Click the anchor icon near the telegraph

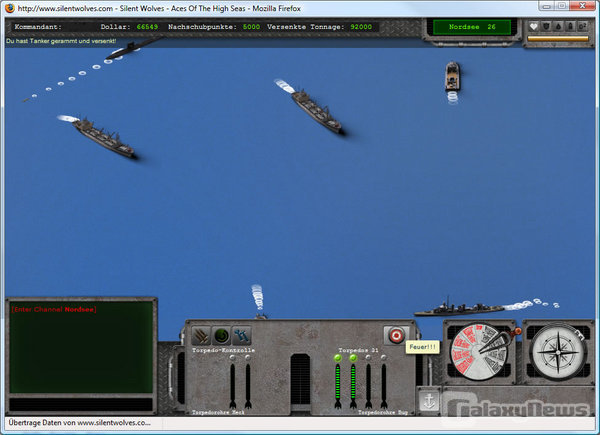tap(428, 400)
